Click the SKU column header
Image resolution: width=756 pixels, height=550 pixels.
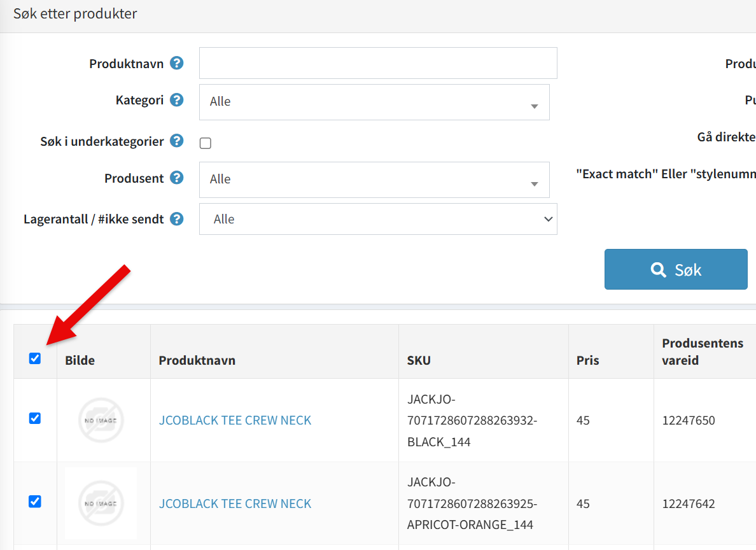tap(419, 360)
